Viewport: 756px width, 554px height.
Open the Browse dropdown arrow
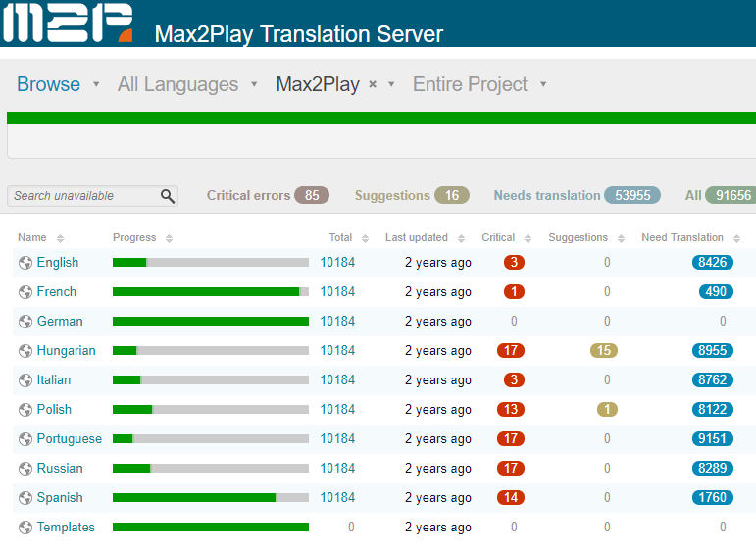point(96,84)
